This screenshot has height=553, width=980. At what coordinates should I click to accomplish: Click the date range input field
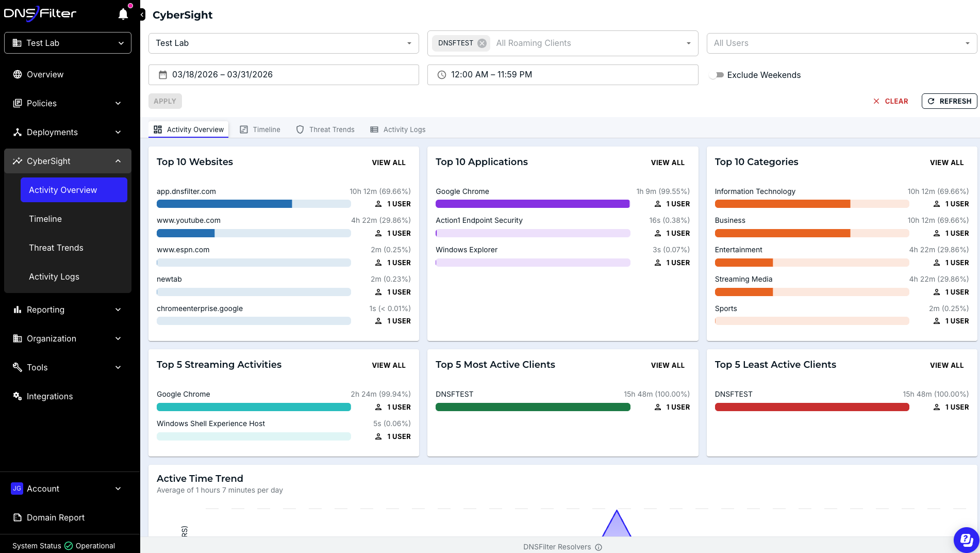pos(284,75)
